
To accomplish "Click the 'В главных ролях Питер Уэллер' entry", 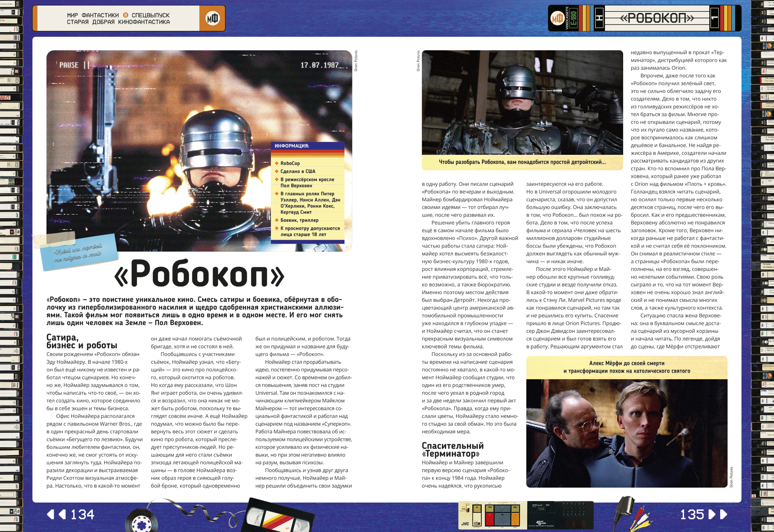I will pyautogui.click(x=310, y=203).
